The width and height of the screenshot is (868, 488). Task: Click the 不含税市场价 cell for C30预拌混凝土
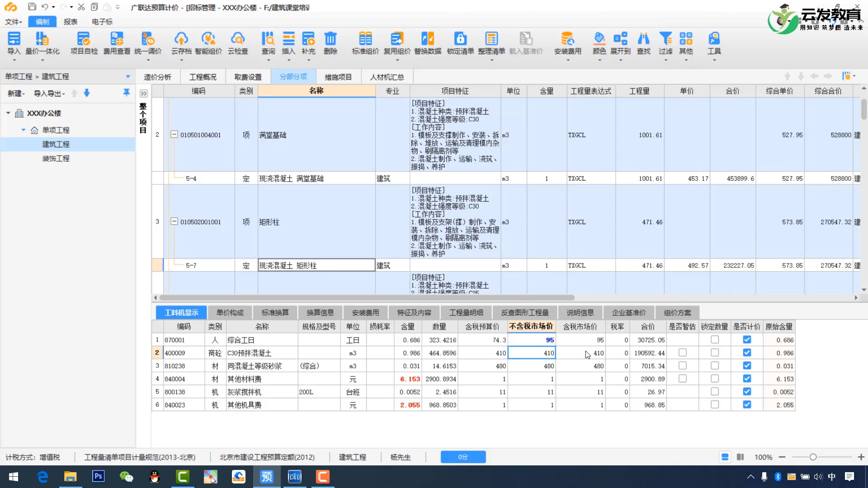coord(532,353)
